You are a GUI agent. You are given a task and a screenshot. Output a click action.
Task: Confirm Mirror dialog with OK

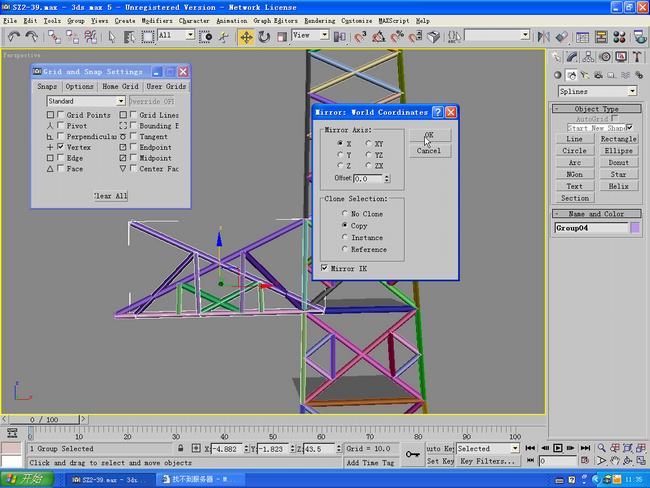(429, 135)
